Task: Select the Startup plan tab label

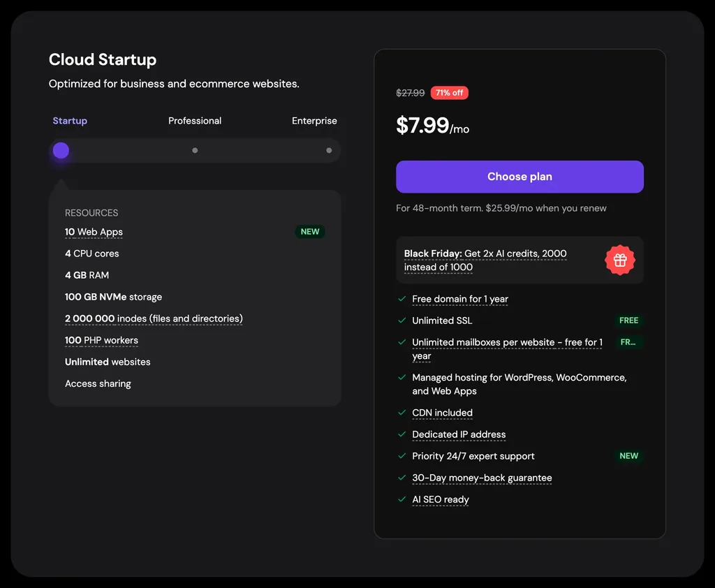Action: point(70,121)
